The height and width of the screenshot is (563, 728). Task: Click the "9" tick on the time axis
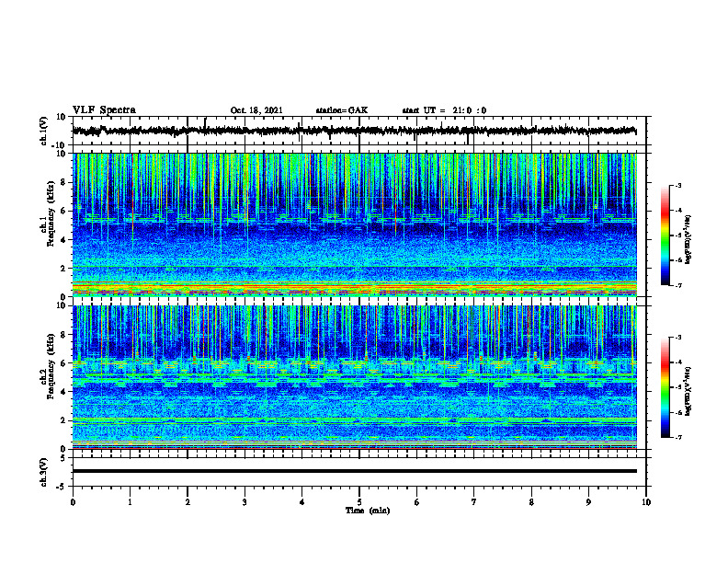[x=588, y=502]
